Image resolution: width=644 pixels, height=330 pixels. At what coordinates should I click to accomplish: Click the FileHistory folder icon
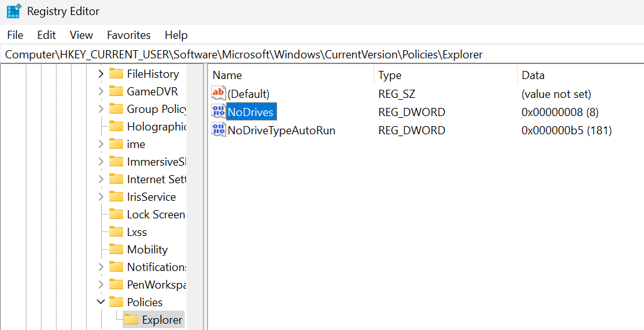click(x=116, y=74)
